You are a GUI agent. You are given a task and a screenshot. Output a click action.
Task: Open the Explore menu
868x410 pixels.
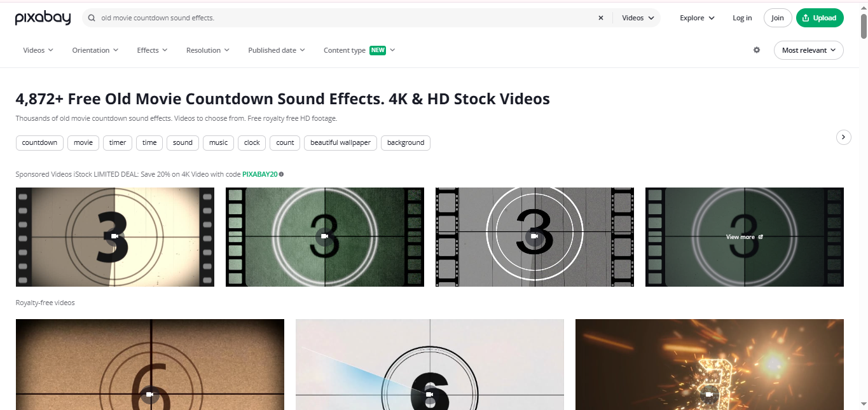[x=696, y=18]
